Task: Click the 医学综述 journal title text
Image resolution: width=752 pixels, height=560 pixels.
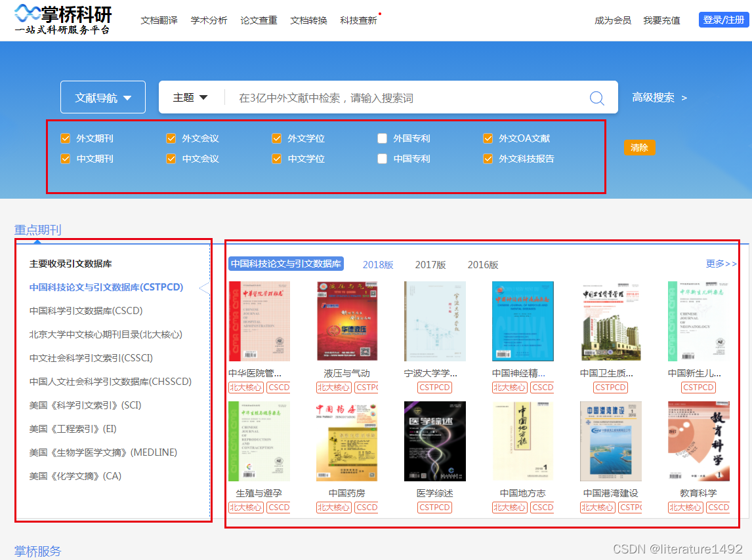Action: (435, 493)
